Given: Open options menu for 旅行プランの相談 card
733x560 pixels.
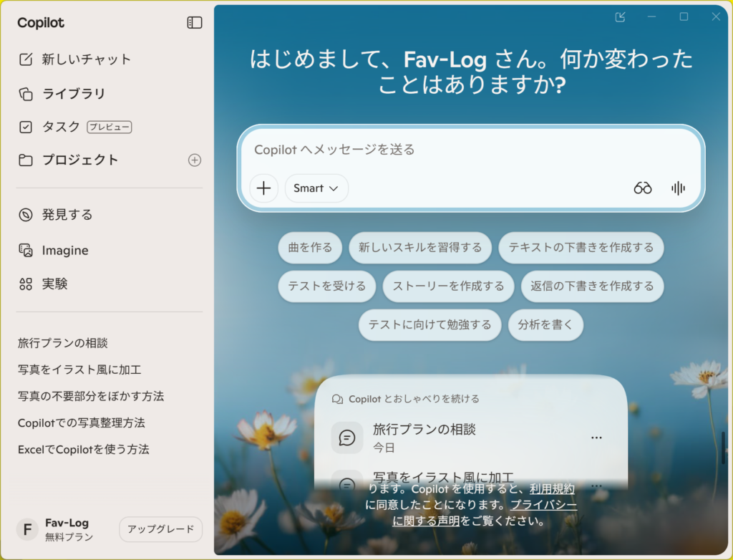Looking at the screenshot, I should [x=596, y=438].
